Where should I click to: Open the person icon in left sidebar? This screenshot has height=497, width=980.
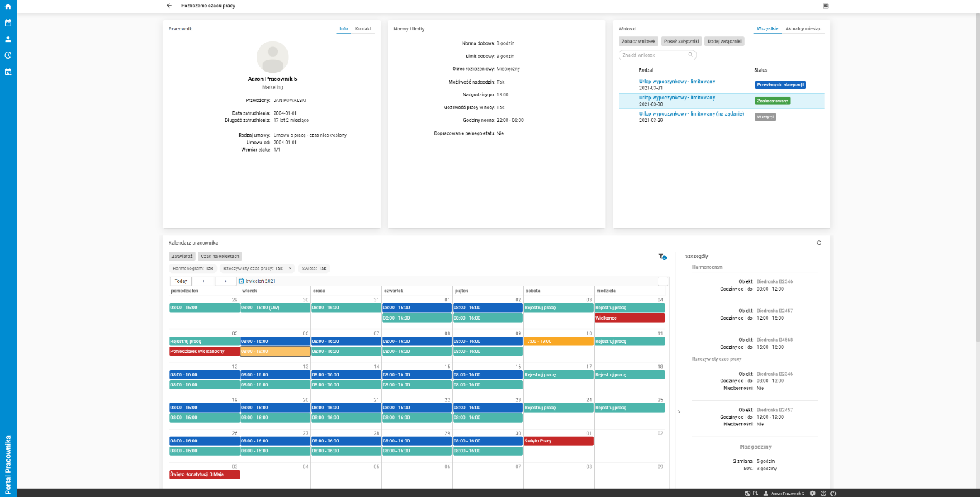[8, 39]
